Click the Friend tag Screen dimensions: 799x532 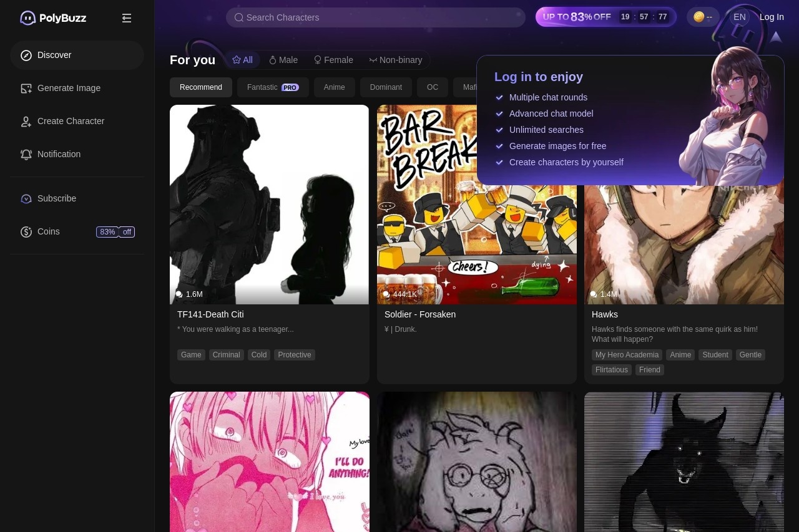tap(650, 370)
